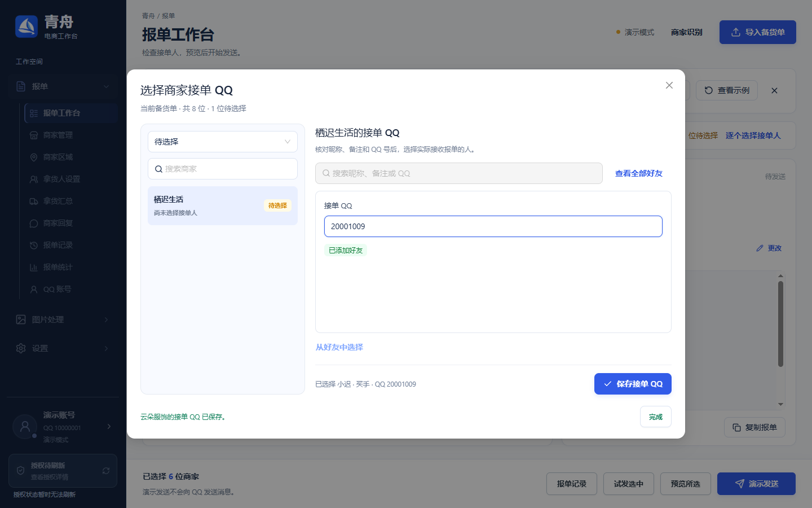The height and width of the screenshot is (508, 812).
Task: Click the 授权待刷新 refresh icon
Action: pos(105,471)
